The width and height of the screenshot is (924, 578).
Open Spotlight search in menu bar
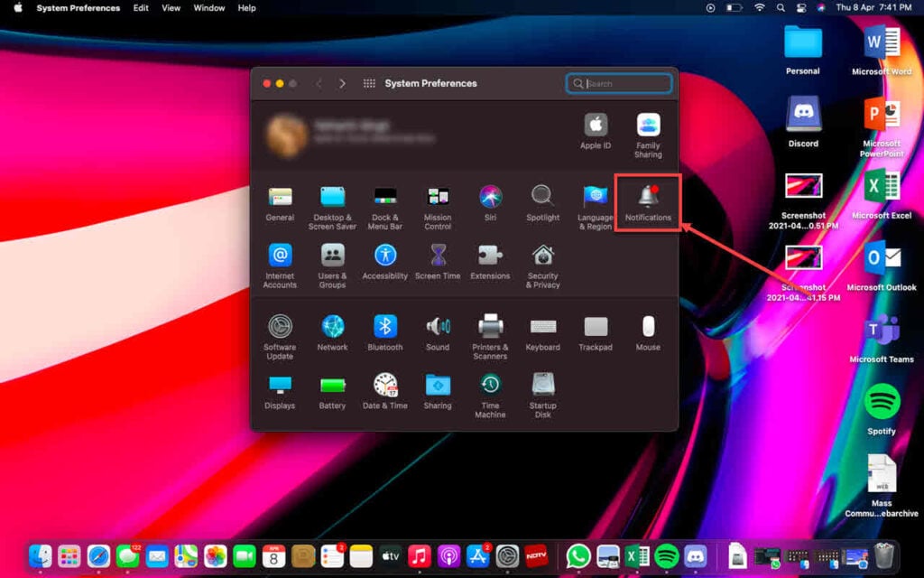point(781,7)
